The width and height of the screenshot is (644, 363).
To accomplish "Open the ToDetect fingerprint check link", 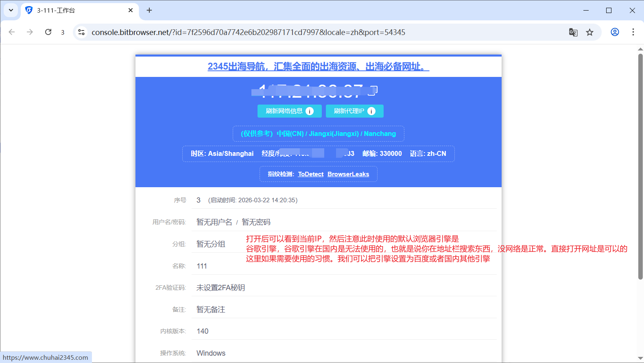I will [311, 174].
